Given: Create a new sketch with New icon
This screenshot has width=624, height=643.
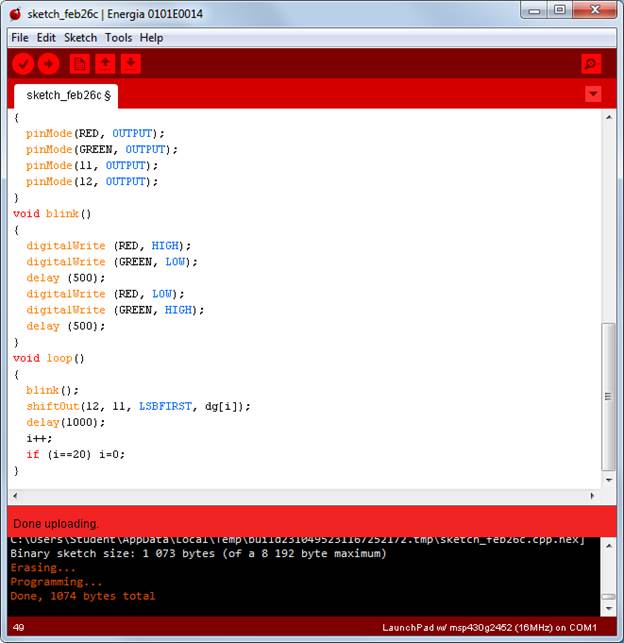Looking at the screenshot, I should (x=80, y=64).
